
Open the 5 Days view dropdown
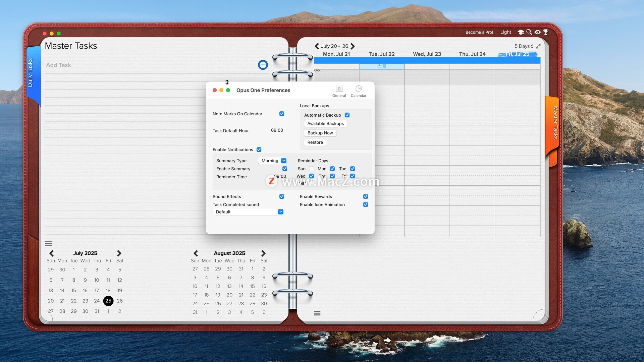point(524,46)
